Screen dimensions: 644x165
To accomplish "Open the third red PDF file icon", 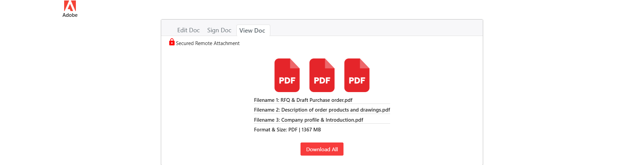I will 357,75.
